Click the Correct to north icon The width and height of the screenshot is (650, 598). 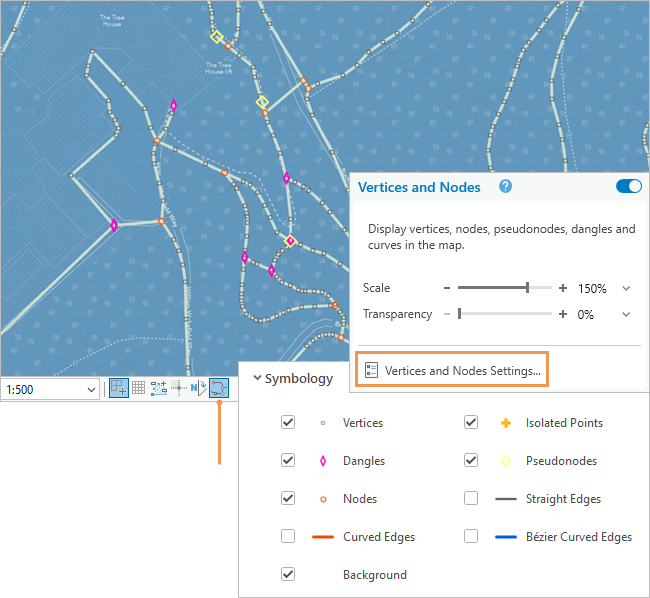198,388
